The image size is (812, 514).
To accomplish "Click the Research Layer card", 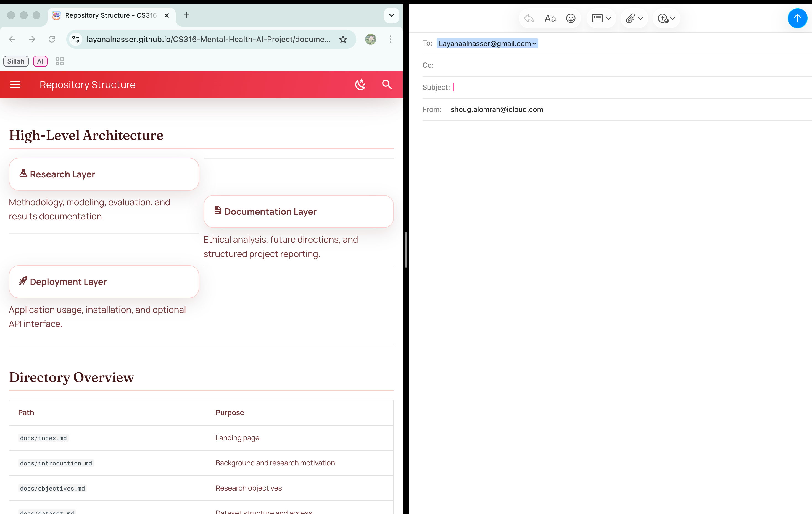I will coord(104,174).
